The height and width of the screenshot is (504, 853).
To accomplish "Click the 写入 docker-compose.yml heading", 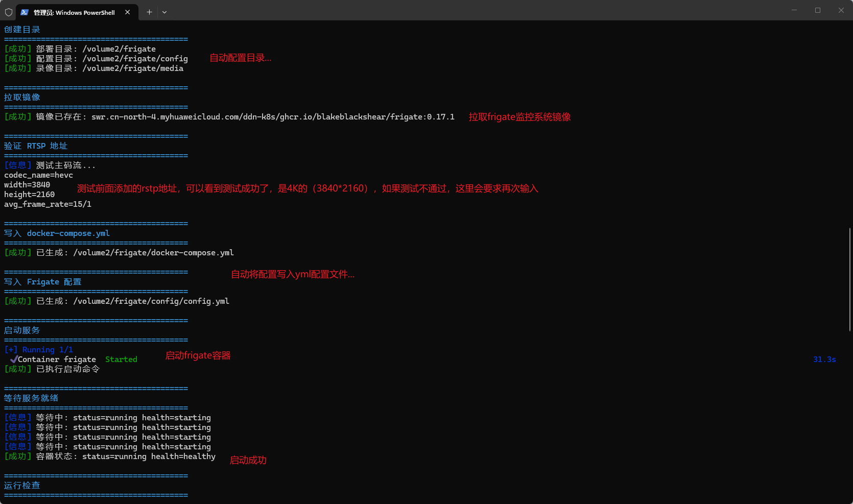I will [x=57, y=233].
